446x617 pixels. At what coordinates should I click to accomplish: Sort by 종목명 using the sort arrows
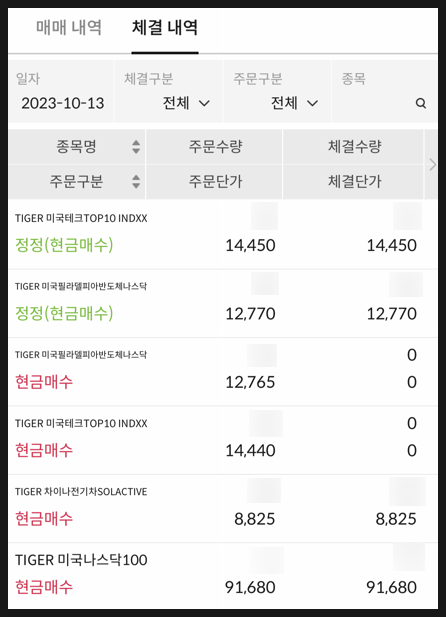[x=136, y=147]
